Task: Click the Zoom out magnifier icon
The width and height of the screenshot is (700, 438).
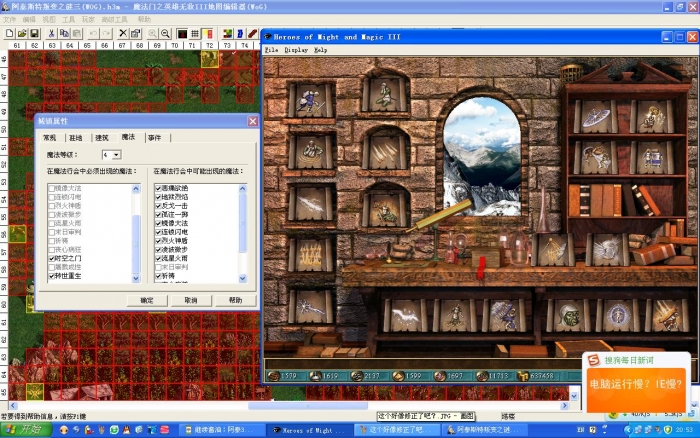Action: tap(165, 33)
